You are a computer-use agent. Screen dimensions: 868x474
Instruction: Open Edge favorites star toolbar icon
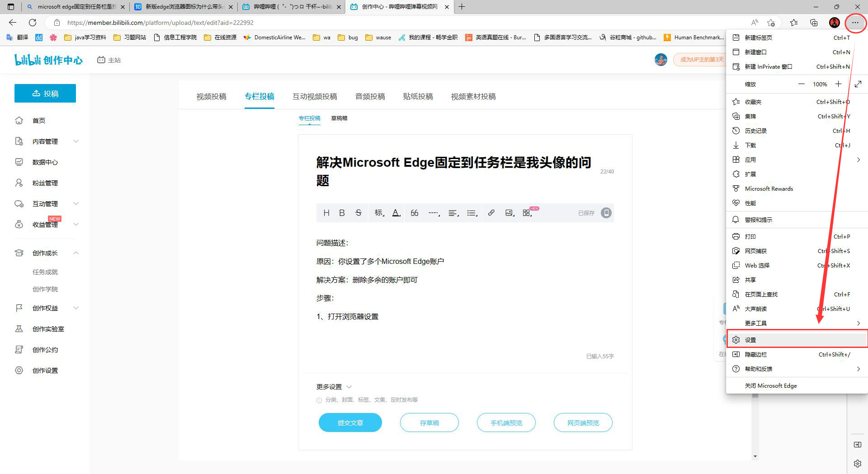click(794, 23)
